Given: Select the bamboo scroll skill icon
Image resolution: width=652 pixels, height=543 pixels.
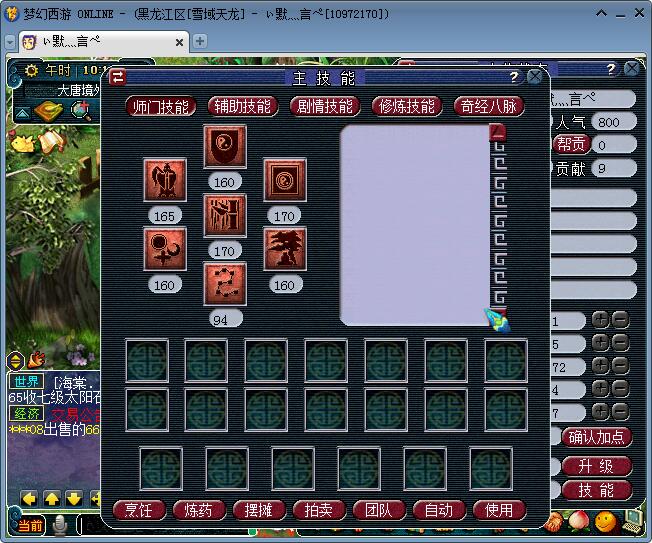Looking at the screenshot, I should click(225, 215).
